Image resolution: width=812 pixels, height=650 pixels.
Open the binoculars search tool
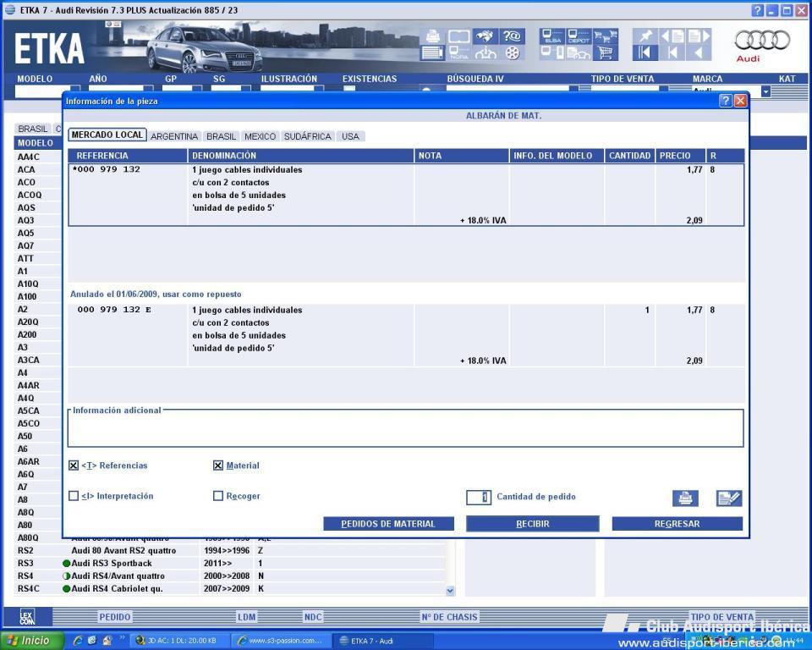(486, 36)
